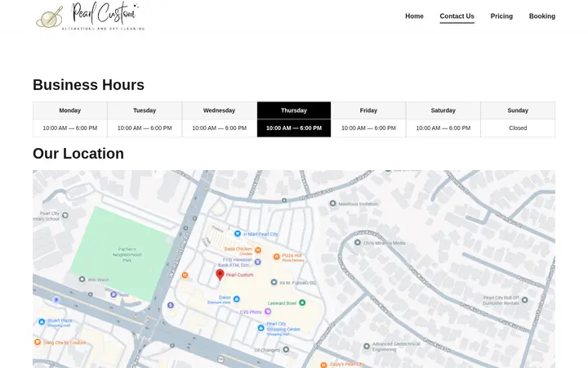Select the Stuart Plaza shopping mall marker

point(42,321)
